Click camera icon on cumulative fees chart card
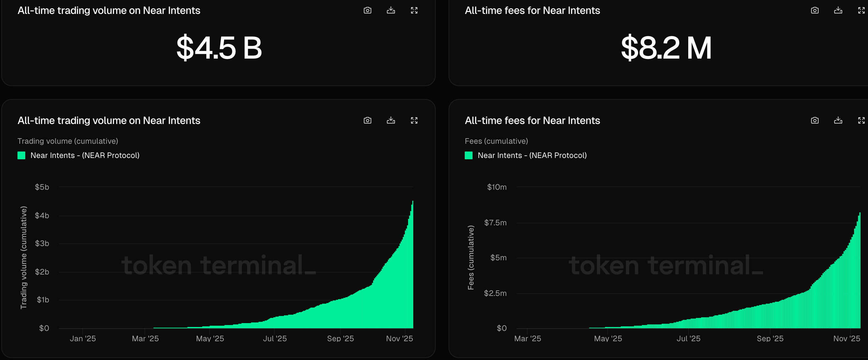 point(815,120)
